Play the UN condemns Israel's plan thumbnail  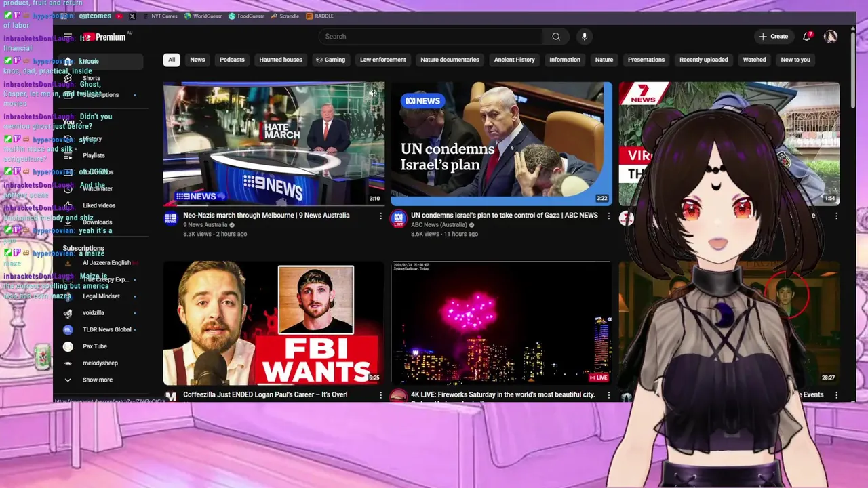pyautogui.click(x=501, y=144)
